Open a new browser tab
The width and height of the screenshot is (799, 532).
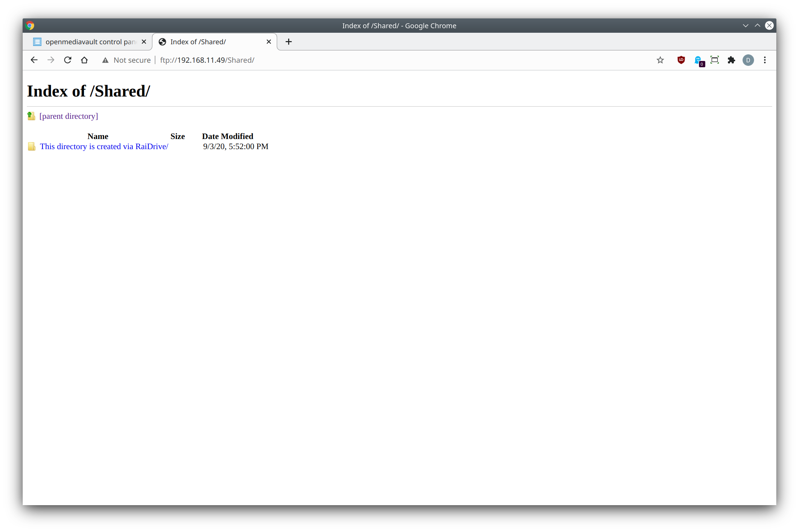[289, 42]
